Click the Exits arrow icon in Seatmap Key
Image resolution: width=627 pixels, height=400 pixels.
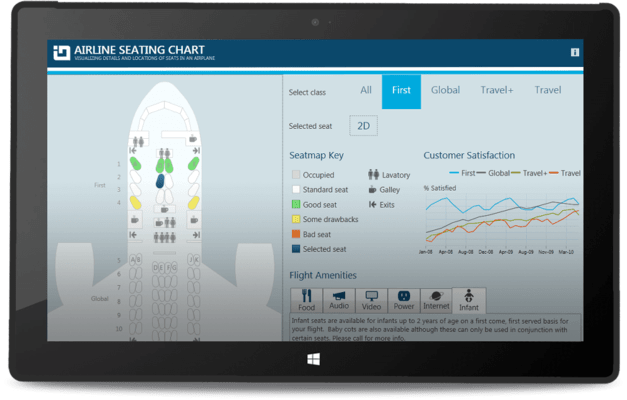click(x=372, y=204)
